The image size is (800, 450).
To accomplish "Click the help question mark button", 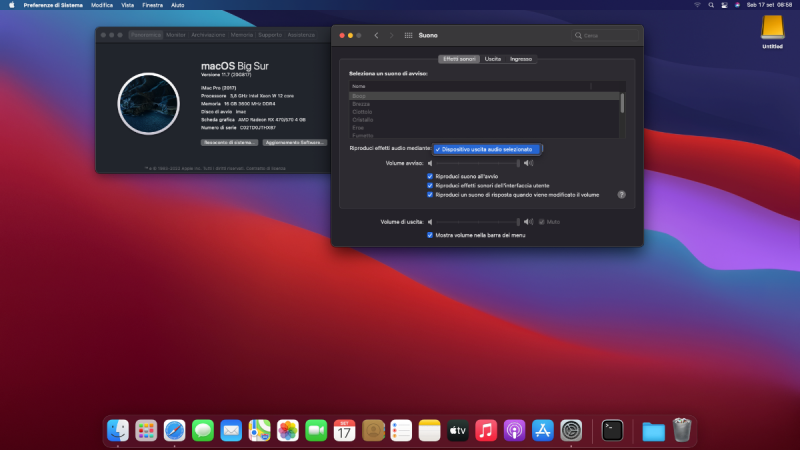I will [621, 194].
